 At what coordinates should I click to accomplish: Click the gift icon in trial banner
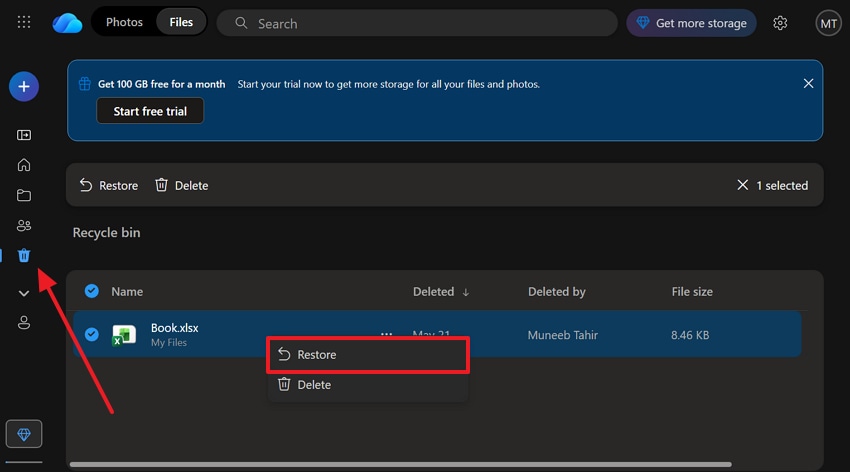(85, 84)
